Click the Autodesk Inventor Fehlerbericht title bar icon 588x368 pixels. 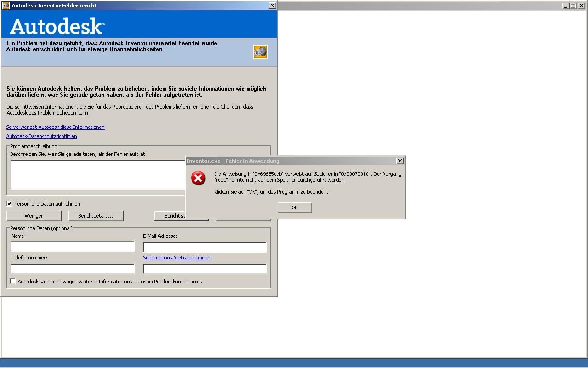[6, 6]
